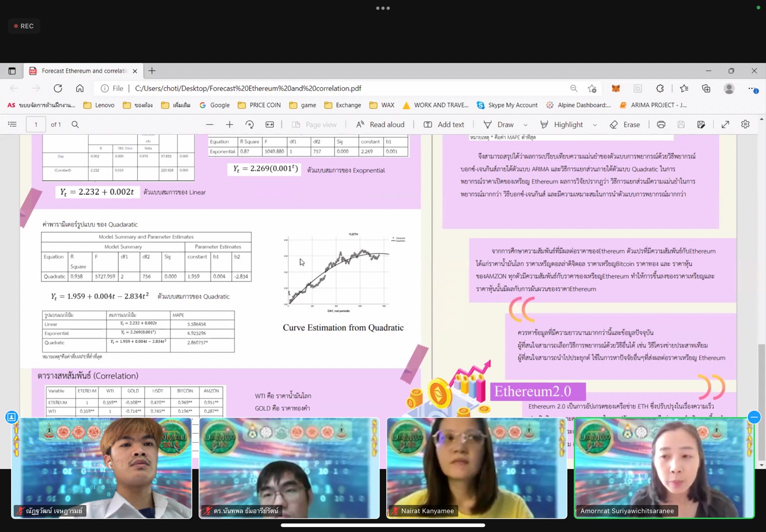Open the Skype My Account bookmark
This screenshot has width=766, height=532.
[x=507, y=105]
